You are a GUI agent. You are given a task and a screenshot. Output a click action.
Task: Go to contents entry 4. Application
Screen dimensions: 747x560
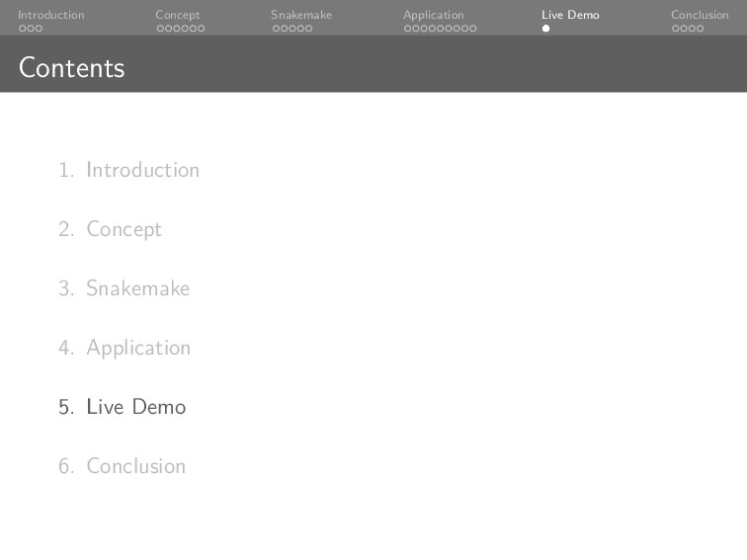click(137, 348)
